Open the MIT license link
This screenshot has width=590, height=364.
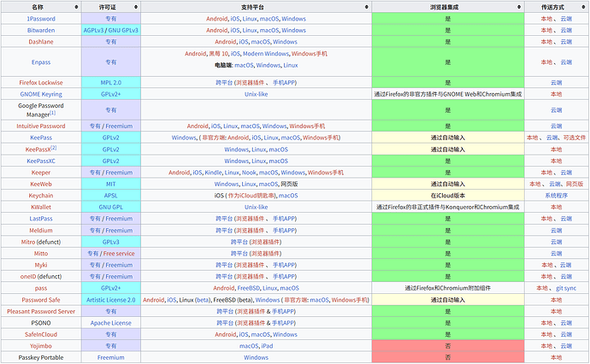pyautogui.click(x=111, y=185)
